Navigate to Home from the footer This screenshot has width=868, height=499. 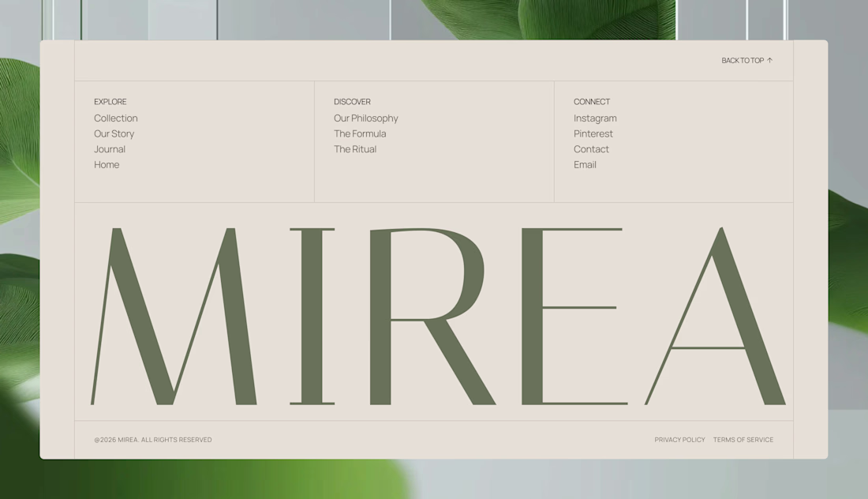point(107,164)
